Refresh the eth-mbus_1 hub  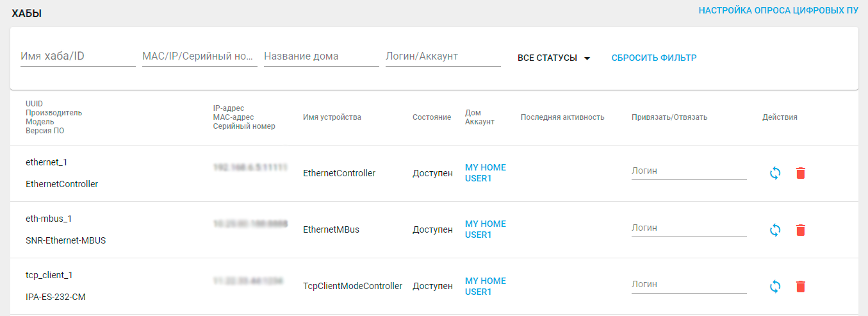click(x=775, y=229)
